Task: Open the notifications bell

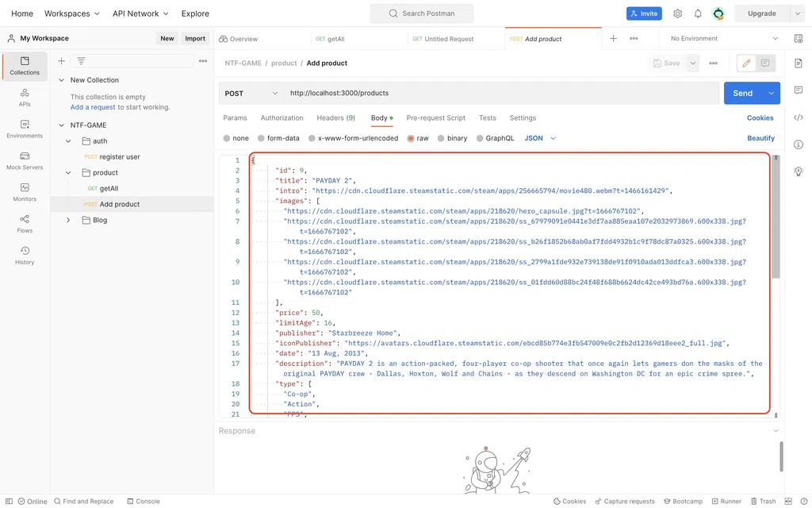Action: click(x=698, y=14)
